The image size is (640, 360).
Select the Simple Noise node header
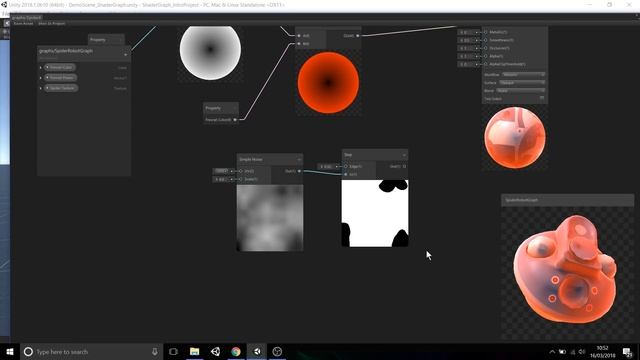click(270, 159)
